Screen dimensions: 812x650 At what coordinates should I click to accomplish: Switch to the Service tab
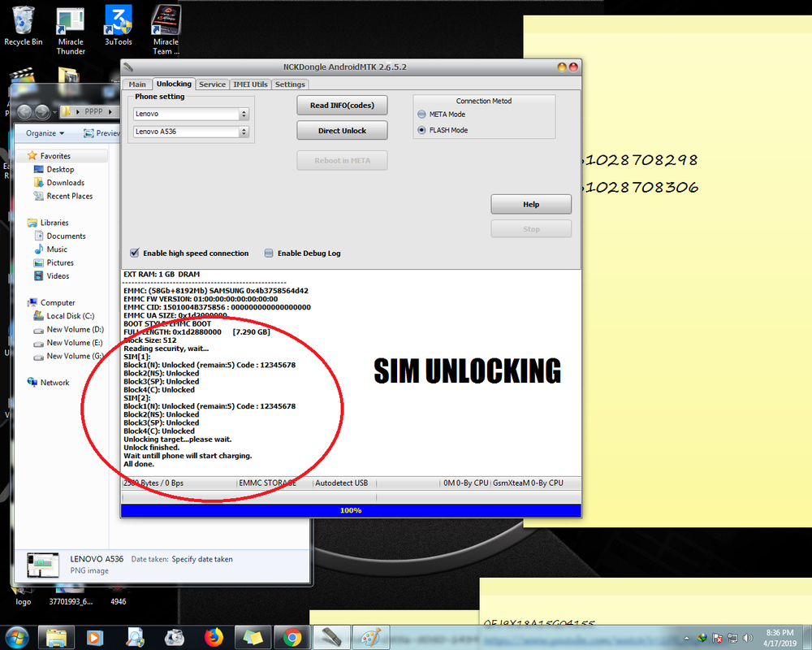[x=212, y=84]
